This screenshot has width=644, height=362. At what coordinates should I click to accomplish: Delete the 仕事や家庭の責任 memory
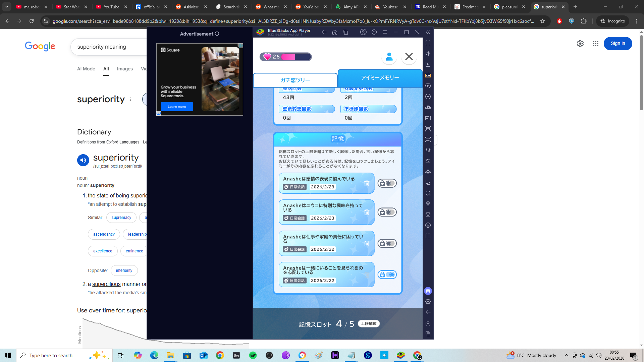coord(367,244)
